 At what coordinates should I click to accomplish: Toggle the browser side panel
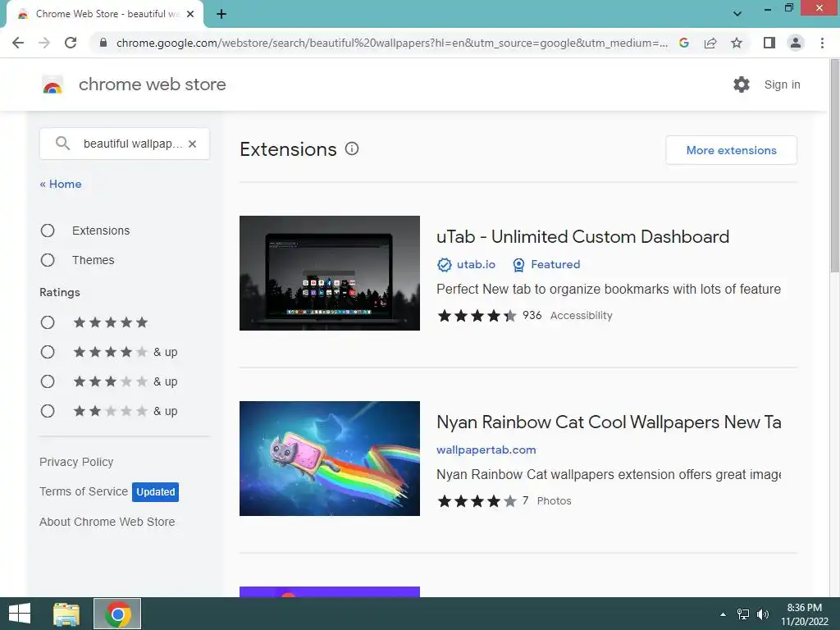click(769, 43)
